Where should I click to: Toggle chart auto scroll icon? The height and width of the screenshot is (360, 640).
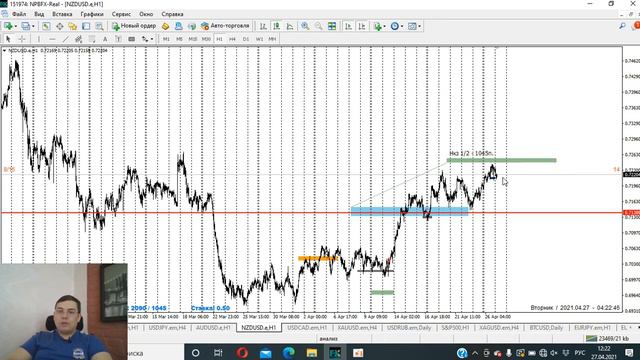[348, 26]
